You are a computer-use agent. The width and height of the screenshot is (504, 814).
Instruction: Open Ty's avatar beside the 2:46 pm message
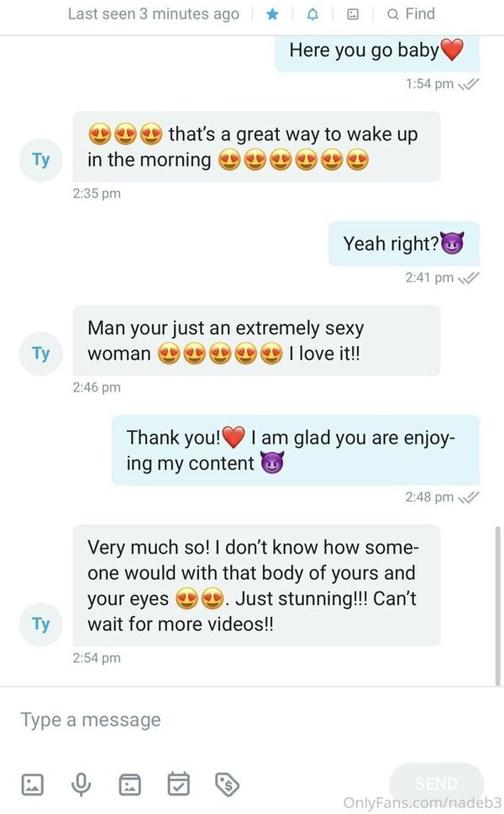pyautogui.click(x=41, y=354)
